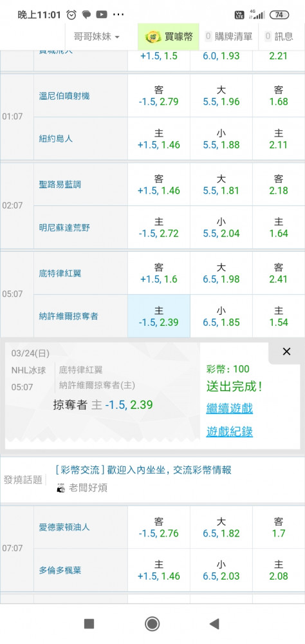Open the 購牌清單 tab
Image resolution: width=305 pixels, height=644 pixels.
point(228,37)
